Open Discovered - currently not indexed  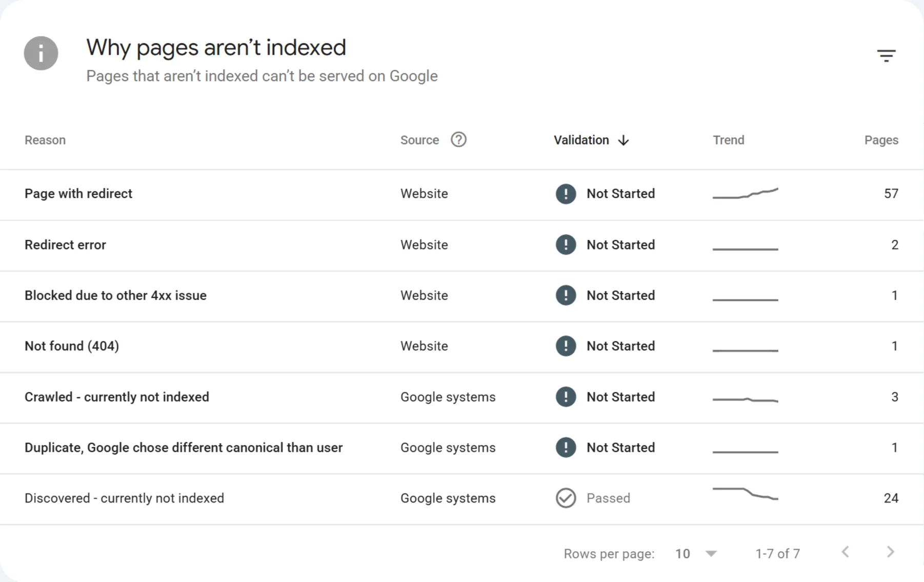click(461, 499)
